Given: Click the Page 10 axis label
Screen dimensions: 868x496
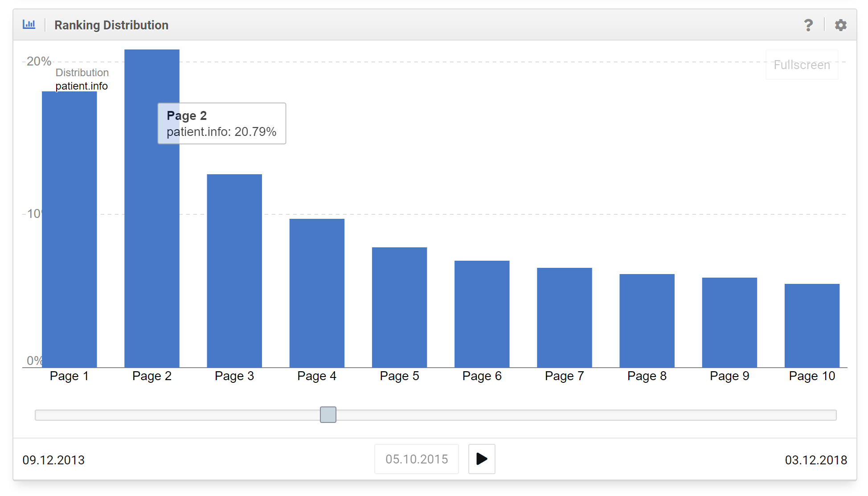Looking at the screenshot, I should [x=812, y=376].
